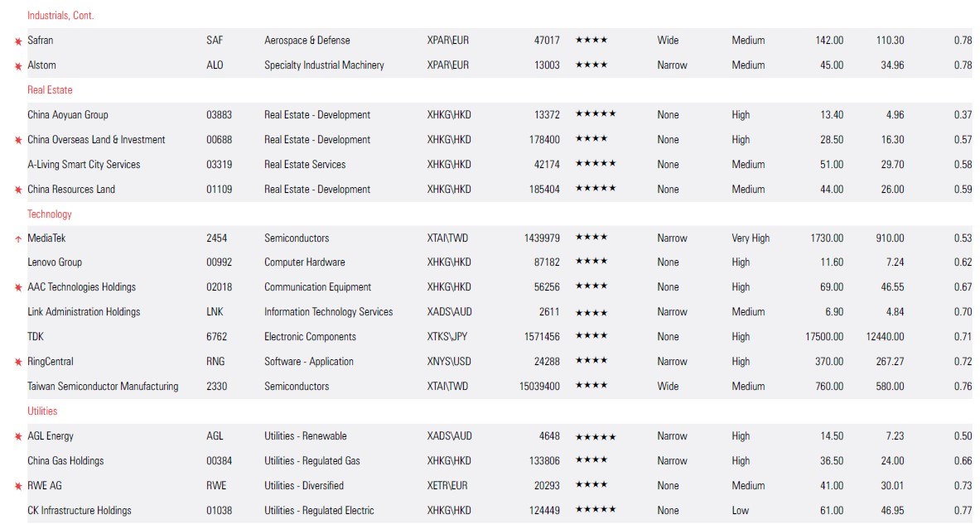Click red marker next to China Resources Land
The image size is (980, 524).
pos(17,190)
